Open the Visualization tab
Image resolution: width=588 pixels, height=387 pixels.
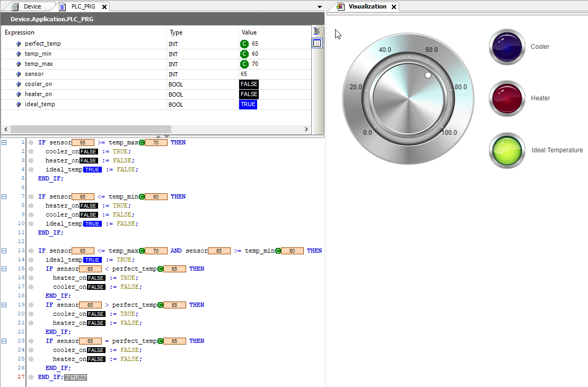point(367,6)
